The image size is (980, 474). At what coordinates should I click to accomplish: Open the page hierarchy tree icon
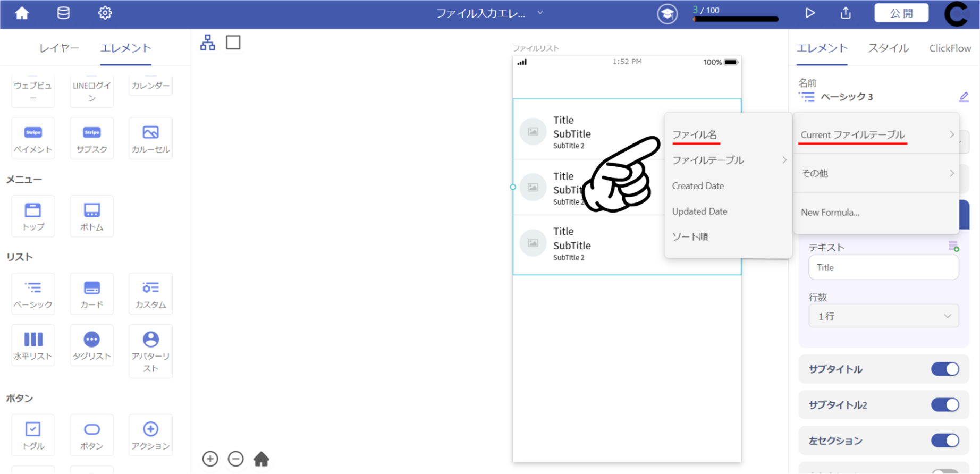click(x=208, y=43)
